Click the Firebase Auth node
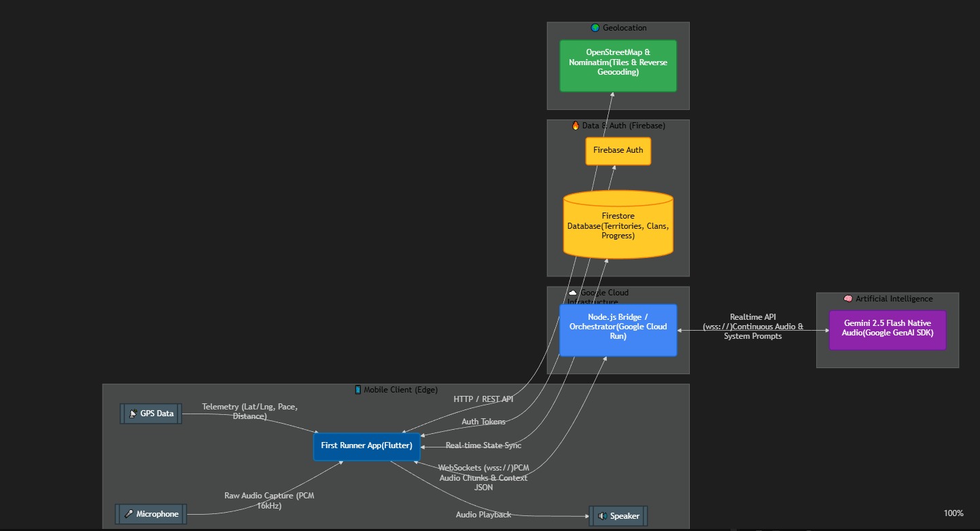Screen dimensions: 980x531 coord(618,151)
